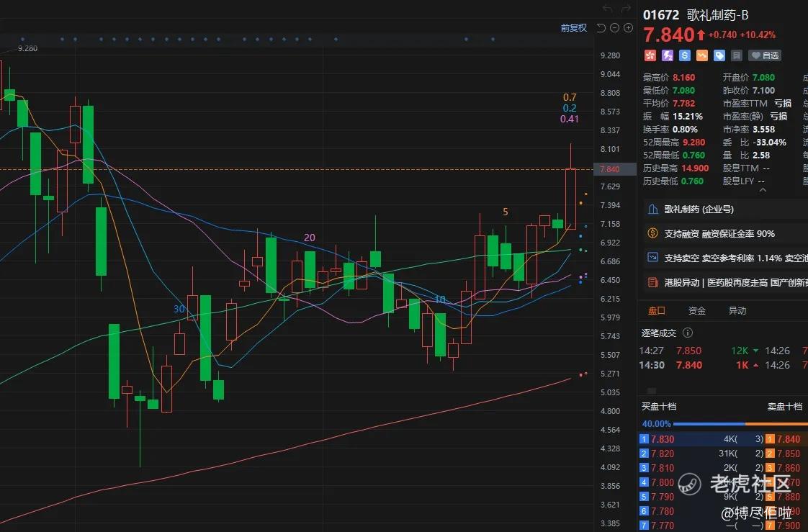The image size is (808, 532).
Task: Select ask level 1 price 7.840
Action: 789,439
